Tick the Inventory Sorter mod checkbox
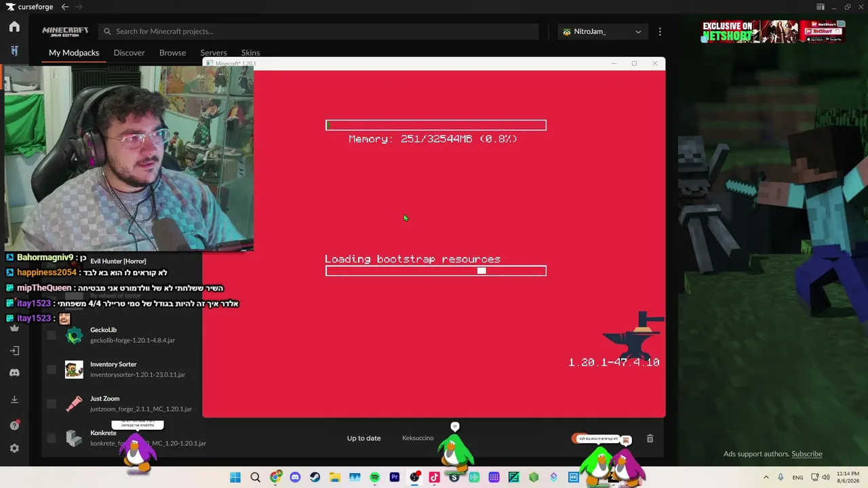The width and height of the screenshot is (868, 488). pos(52,369)
